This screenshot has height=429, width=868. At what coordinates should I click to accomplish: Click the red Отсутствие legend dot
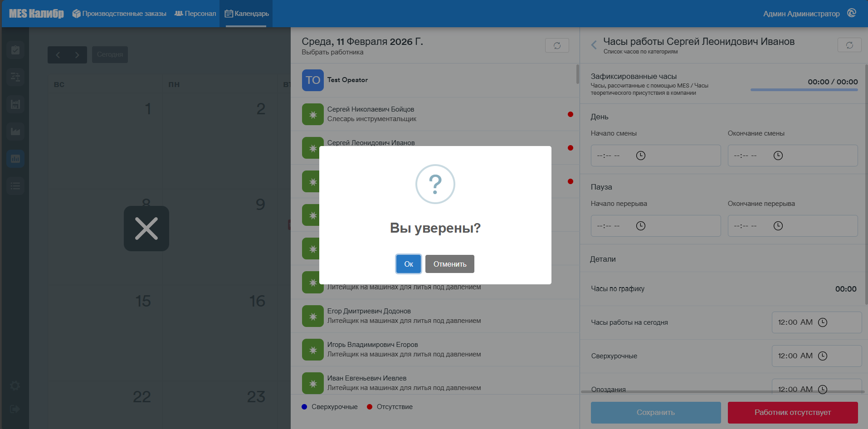(370, 407)
